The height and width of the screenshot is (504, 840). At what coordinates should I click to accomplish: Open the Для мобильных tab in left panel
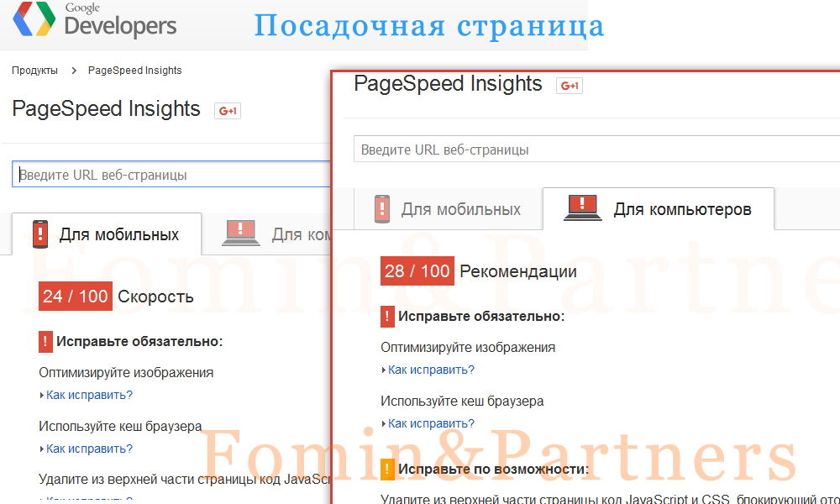pos(107,234)
